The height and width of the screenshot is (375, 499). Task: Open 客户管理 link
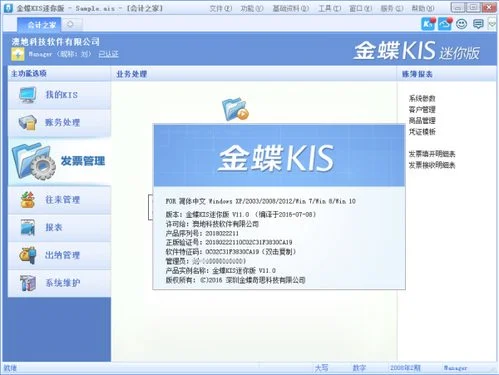click(x=422, y=109)
